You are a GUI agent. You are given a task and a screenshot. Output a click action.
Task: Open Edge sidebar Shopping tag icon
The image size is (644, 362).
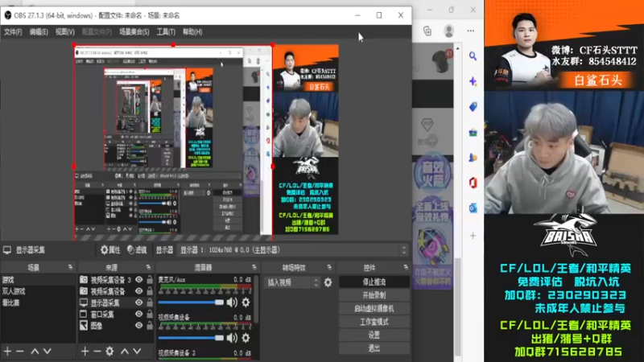(x=473, y=107)
